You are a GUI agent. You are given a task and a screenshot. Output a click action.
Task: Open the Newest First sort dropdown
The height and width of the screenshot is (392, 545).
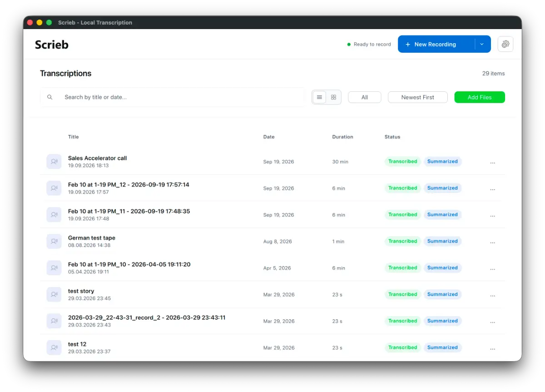(418, 97)
